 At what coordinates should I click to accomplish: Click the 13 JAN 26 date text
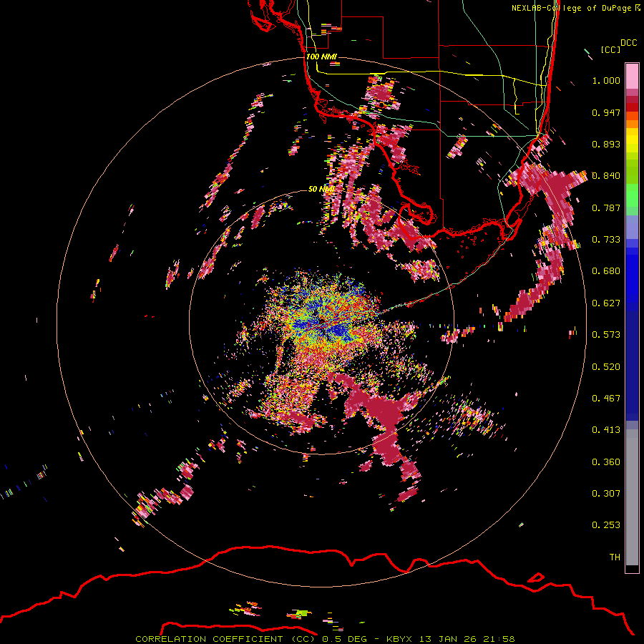[x=448, y=639]
